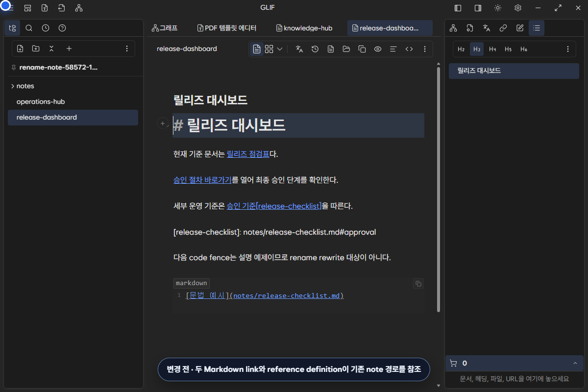Click the text alignment lines icon

pos(393,49)
